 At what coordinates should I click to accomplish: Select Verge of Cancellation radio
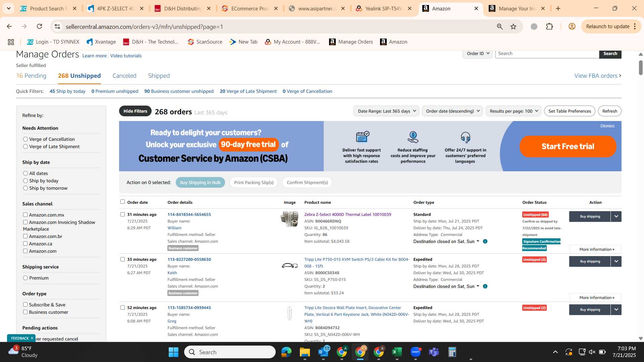25,139
